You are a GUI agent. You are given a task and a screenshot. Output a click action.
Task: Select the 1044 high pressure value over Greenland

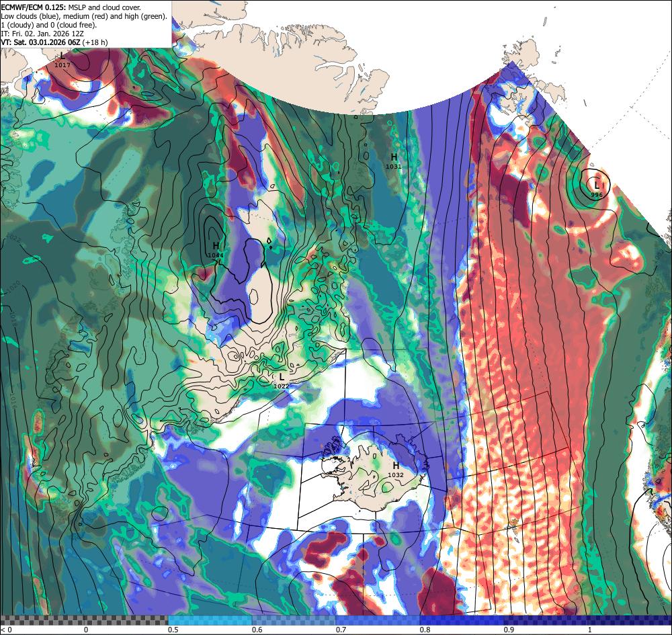point(216,255)
